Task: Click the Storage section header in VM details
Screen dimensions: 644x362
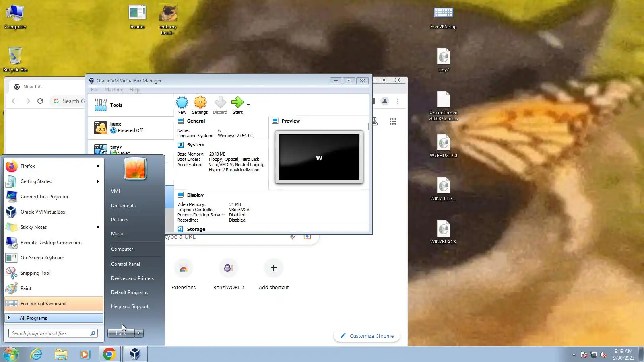Action: pyautogui.click(x=196, y=229)
